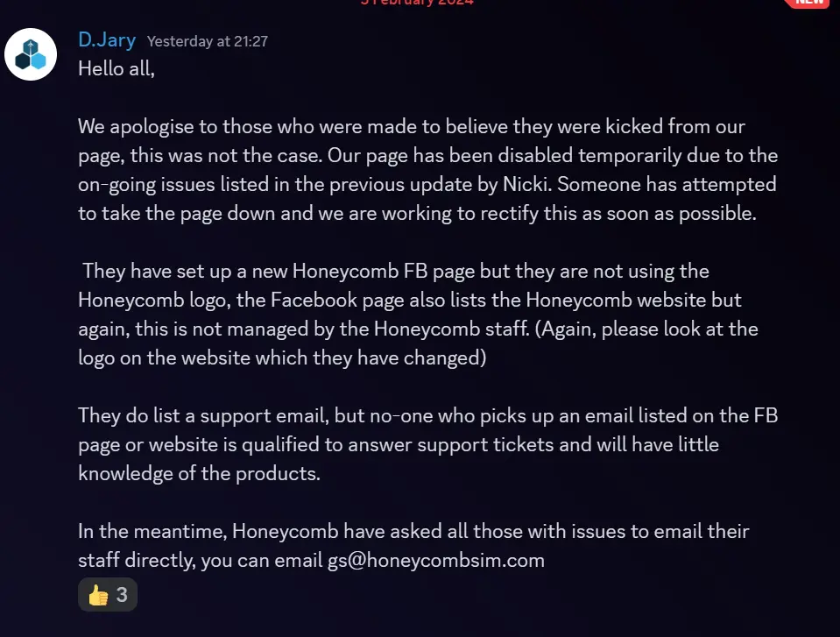Click D.Jary's hexagon avatar icon

click(x=31, y=54)
